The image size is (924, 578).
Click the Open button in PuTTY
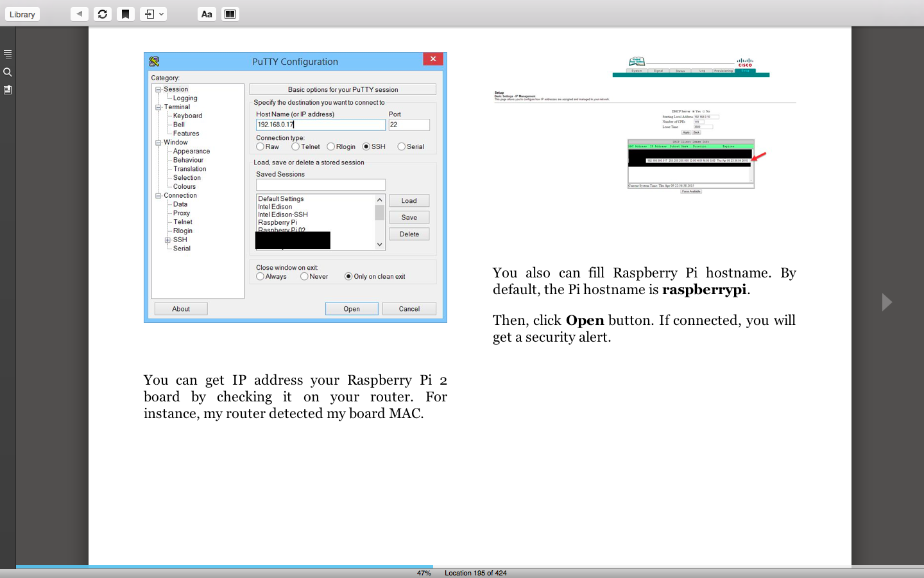352,309
